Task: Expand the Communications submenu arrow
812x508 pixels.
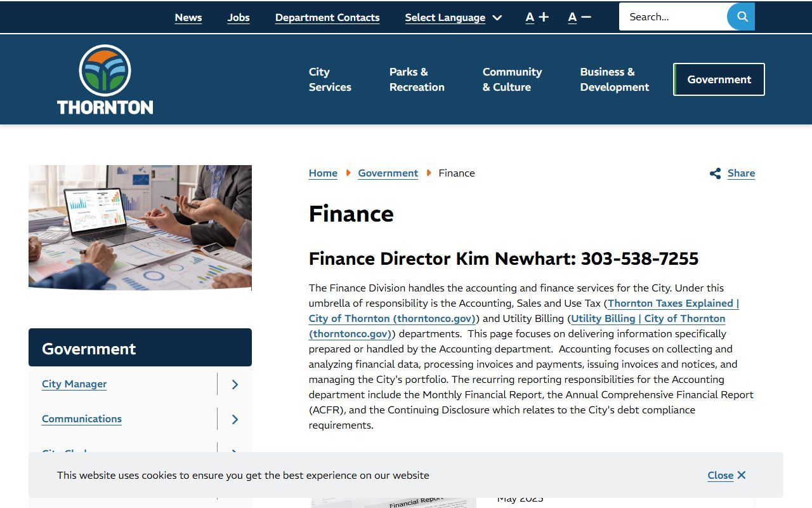Action: (x=235, y=419)
